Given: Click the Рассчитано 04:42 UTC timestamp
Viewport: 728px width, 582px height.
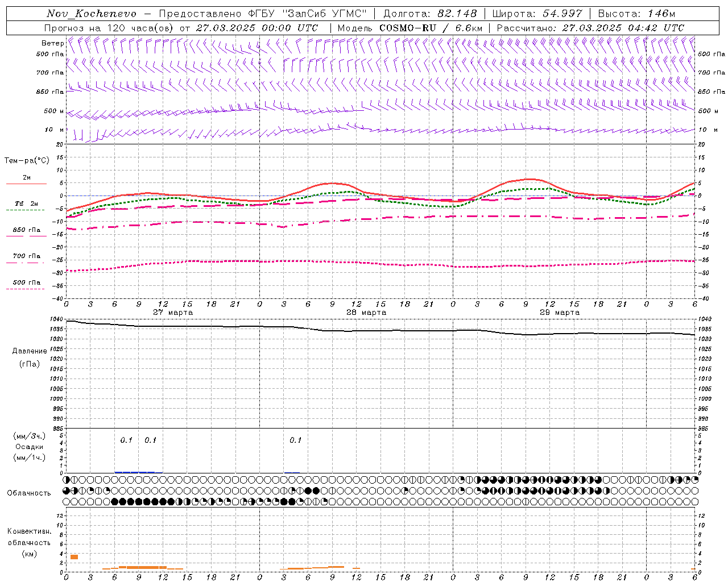Looking at the screenshot, I should [590, 28].
